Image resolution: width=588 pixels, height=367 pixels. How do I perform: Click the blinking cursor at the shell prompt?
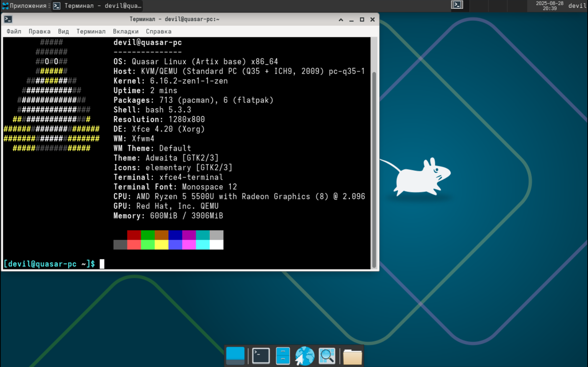tap(102, 264)
